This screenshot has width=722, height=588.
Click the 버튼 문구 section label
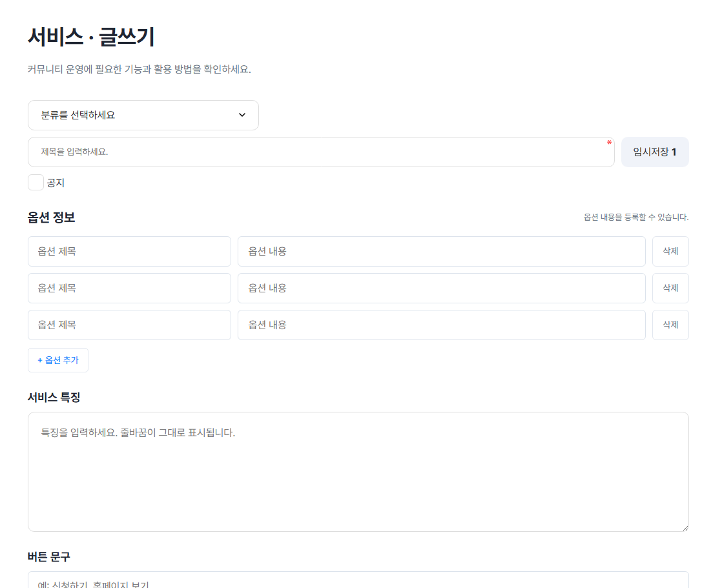[49, 557]
